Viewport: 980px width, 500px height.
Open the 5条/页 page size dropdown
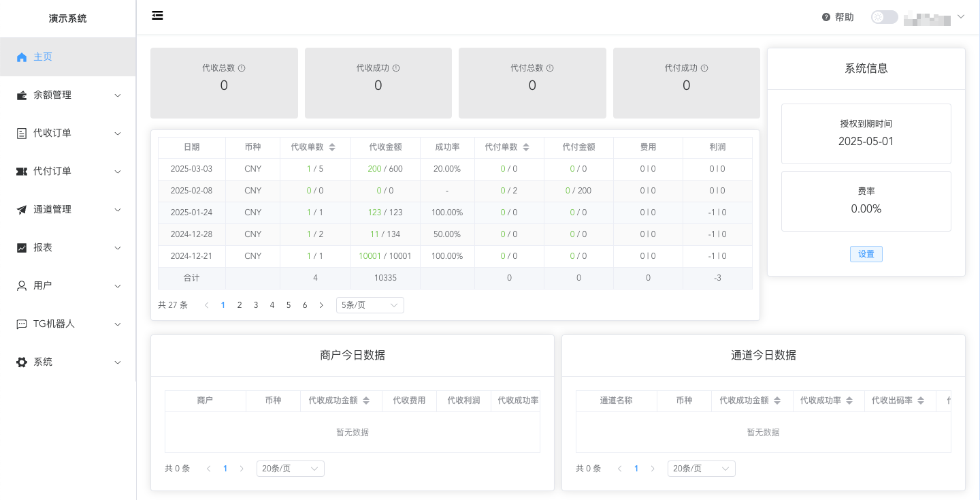370,305
